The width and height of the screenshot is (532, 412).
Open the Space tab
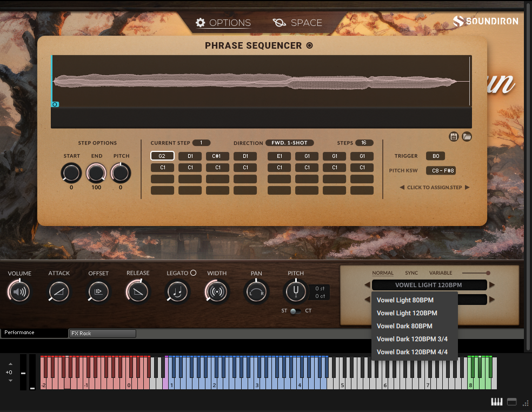click(x=298, y=23)
